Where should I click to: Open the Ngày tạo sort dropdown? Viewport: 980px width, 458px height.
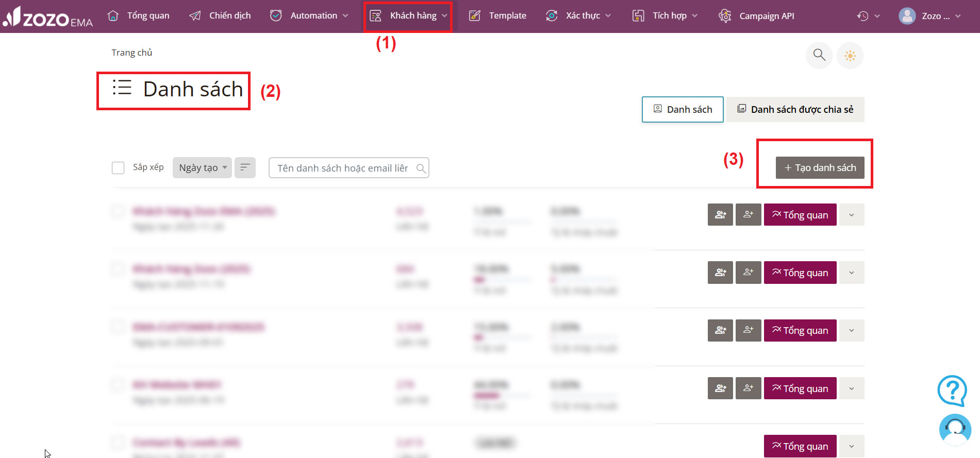point(202,168)
